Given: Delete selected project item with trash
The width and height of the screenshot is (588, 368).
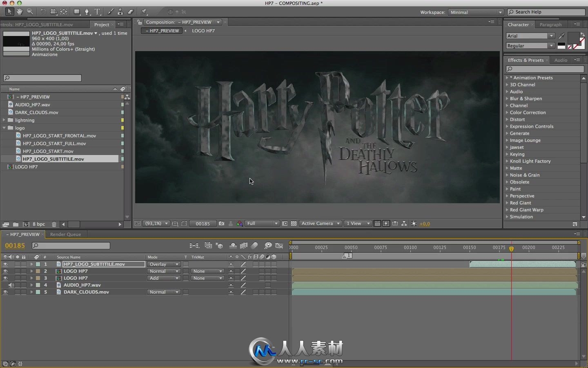Looking at the screenshot, I should pos(54,224).
